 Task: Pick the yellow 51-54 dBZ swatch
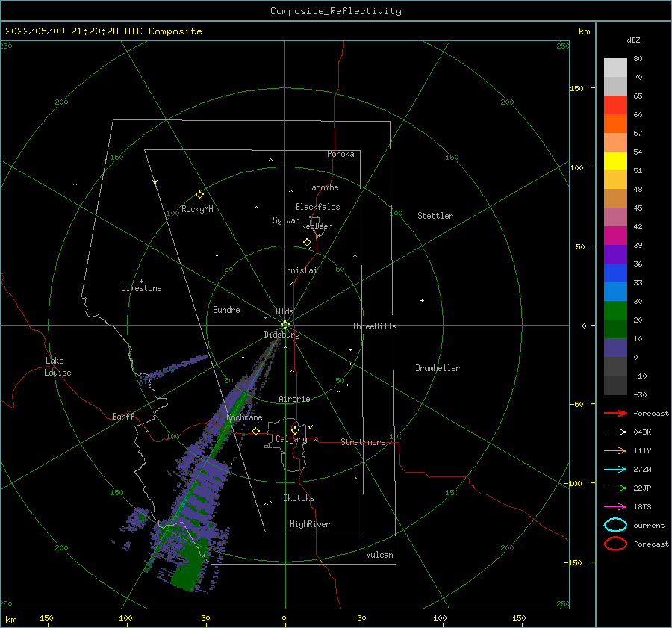pyautogui.click(x=615, y=161)
